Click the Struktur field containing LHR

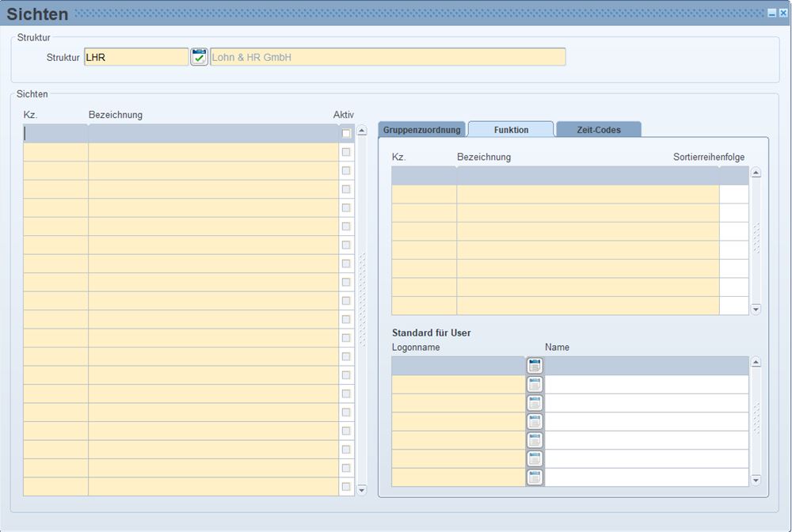click(135, 57)
